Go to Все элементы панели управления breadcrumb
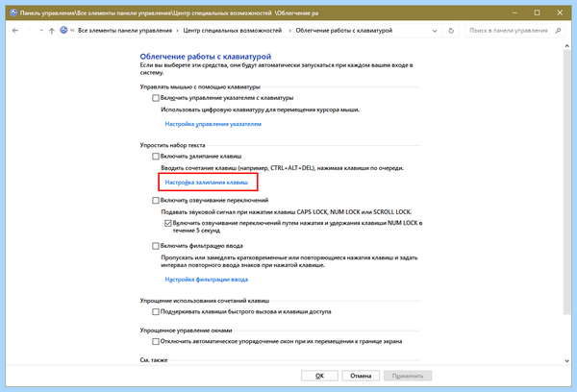This screenshot has width=577, height=392. pos(125,31)
